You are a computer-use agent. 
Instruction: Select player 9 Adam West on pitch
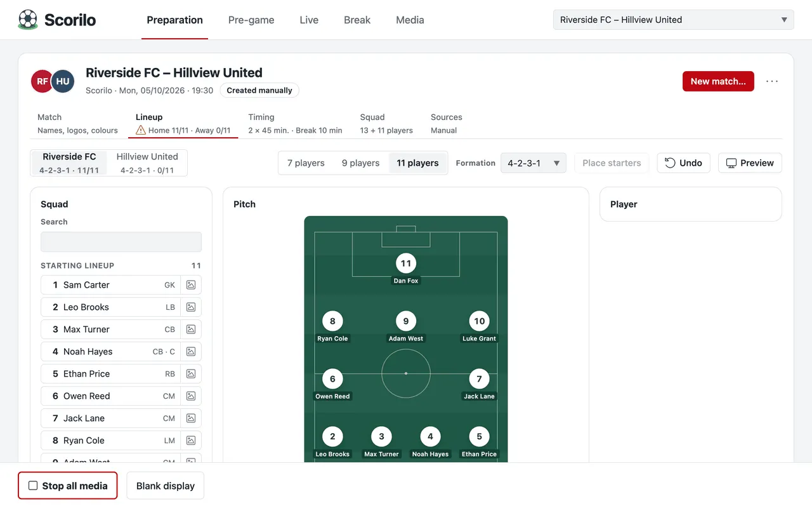pyautogui.click(x=406, y=326)
